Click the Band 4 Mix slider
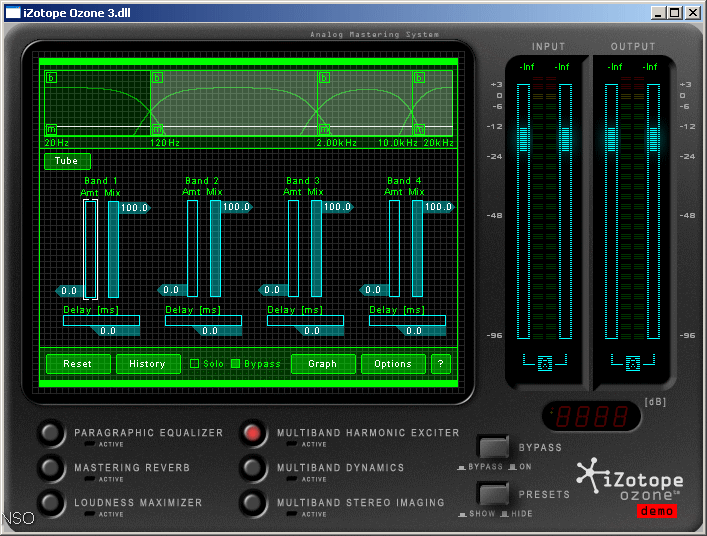Image resolution: width=707 pixels, height=536 pixels. click(x=418, y=248)
